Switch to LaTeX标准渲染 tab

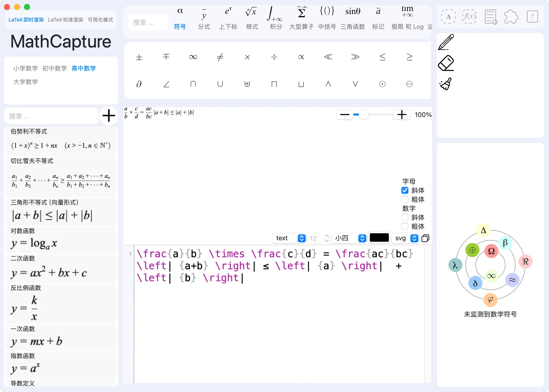pos(66,20)
